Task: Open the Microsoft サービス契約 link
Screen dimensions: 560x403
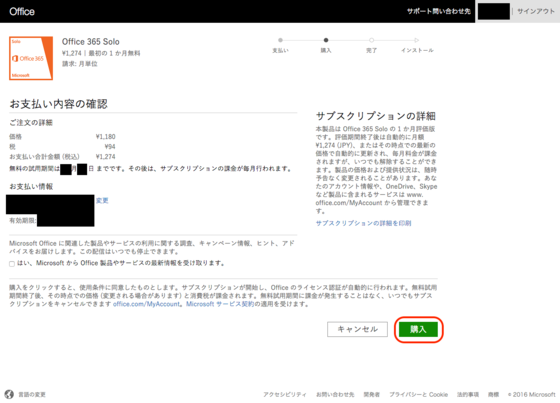Action: pos(220,304)
